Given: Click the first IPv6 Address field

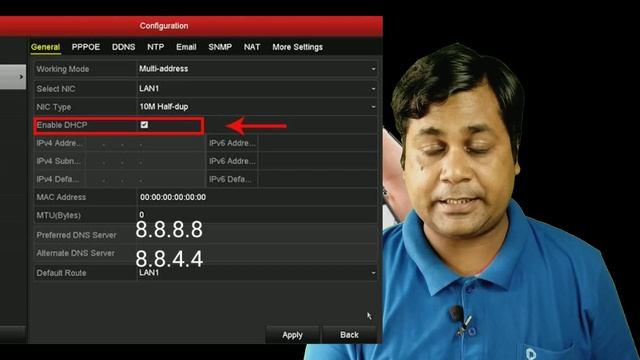Looking at the screenshot, I should (318, 143).
